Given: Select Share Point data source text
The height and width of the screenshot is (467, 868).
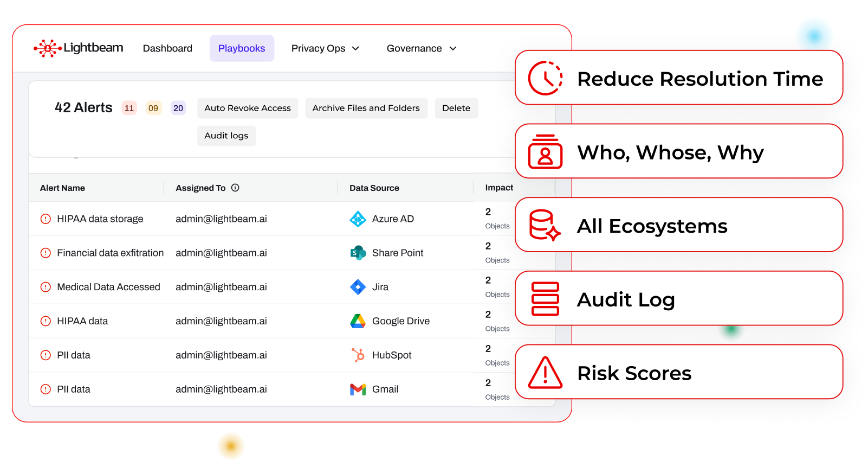Looking at the screenshot, I should coord(398,253).
